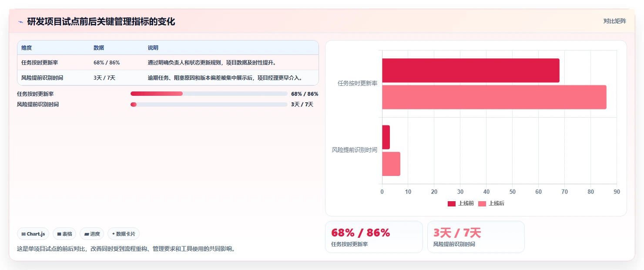Click the chart y-axis label 风险提前识别时间
This screenshot has width=644, height=270.
tap(355, 150)
